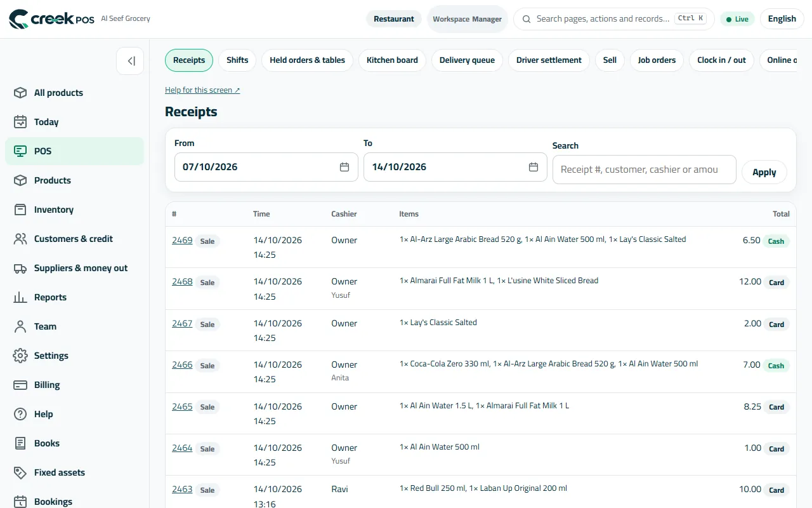Click the Suppliers & money out truck icon
812x508 pixels.
click(20, 268)
